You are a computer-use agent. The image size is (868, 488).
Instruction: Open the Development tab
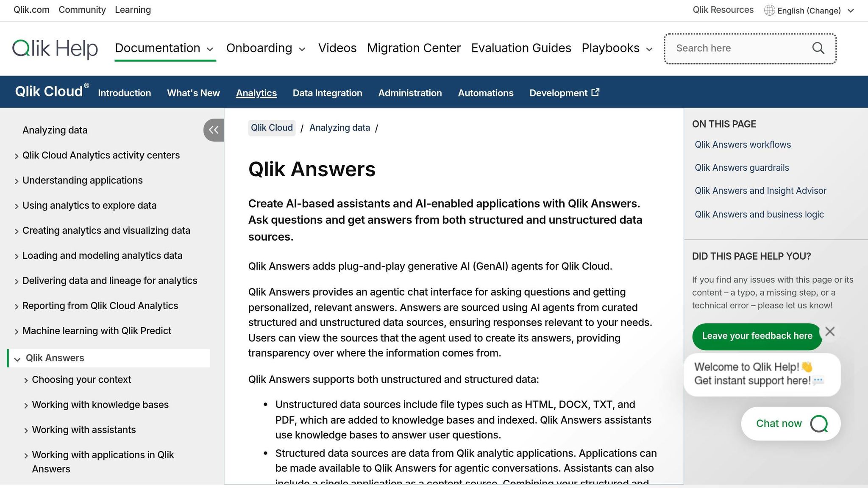(x=564, y=93)
